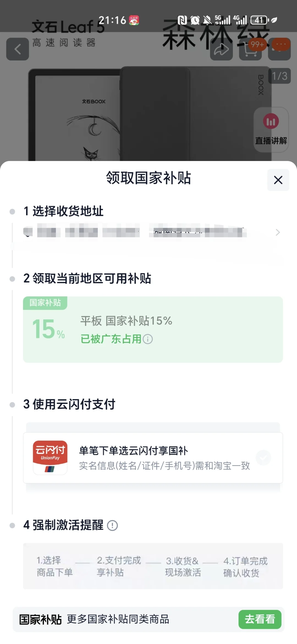Open the shopping cart with 99+ badge

(251, 49)
